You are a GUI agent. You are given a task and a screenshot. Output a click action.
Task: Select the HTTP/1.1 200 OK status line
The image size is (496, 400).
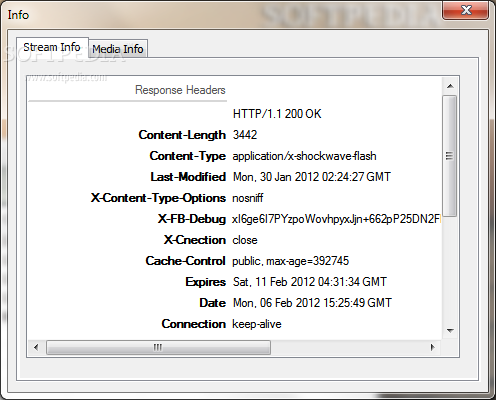point(277,114)
